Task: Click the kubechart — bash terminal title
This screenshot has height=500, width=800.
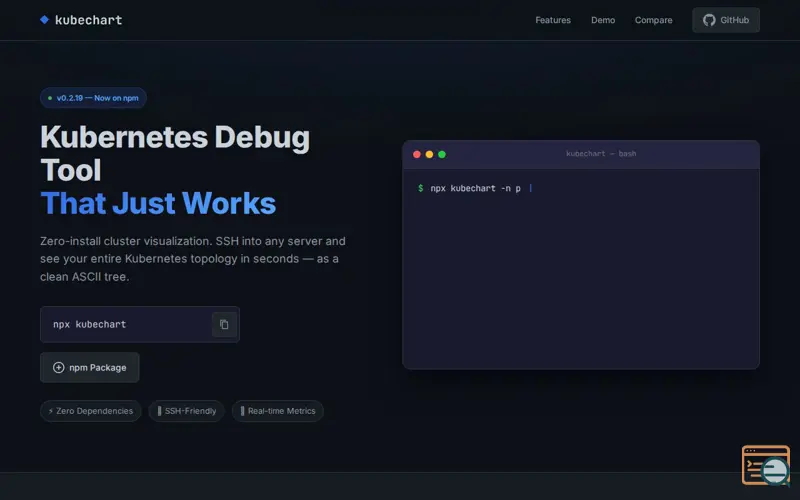Action: click(x=601, y=154)
